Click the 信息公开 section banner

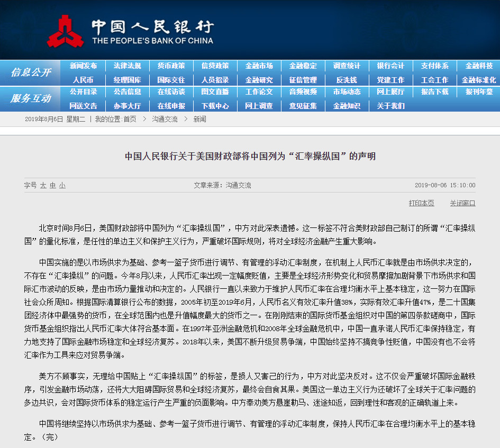(31, 73)
